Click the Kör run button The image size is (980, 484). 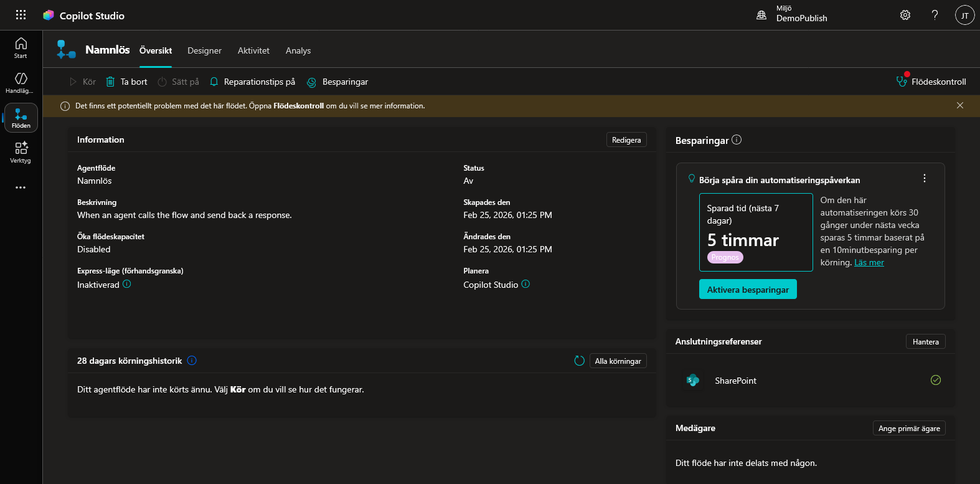pos(83,82)
